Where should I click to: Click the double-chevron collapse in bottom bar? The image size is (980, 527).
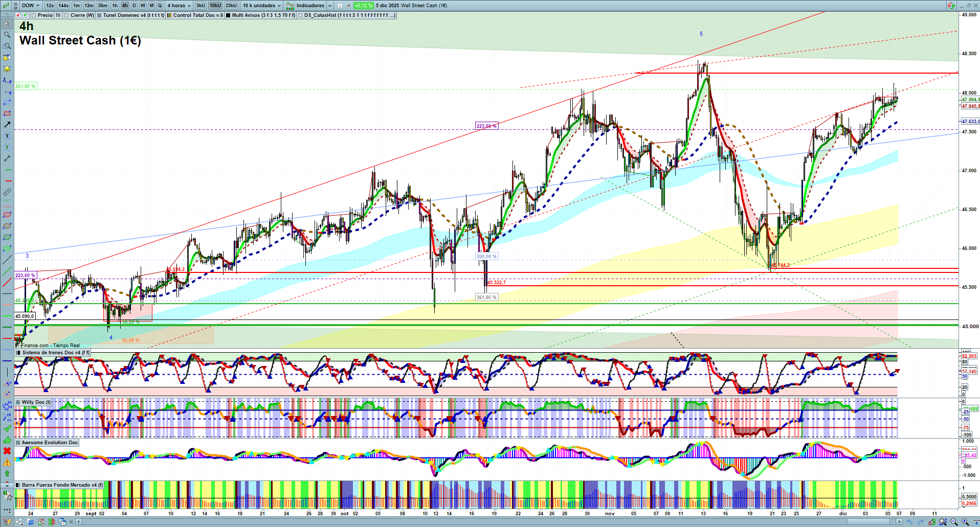coord(71,522)
